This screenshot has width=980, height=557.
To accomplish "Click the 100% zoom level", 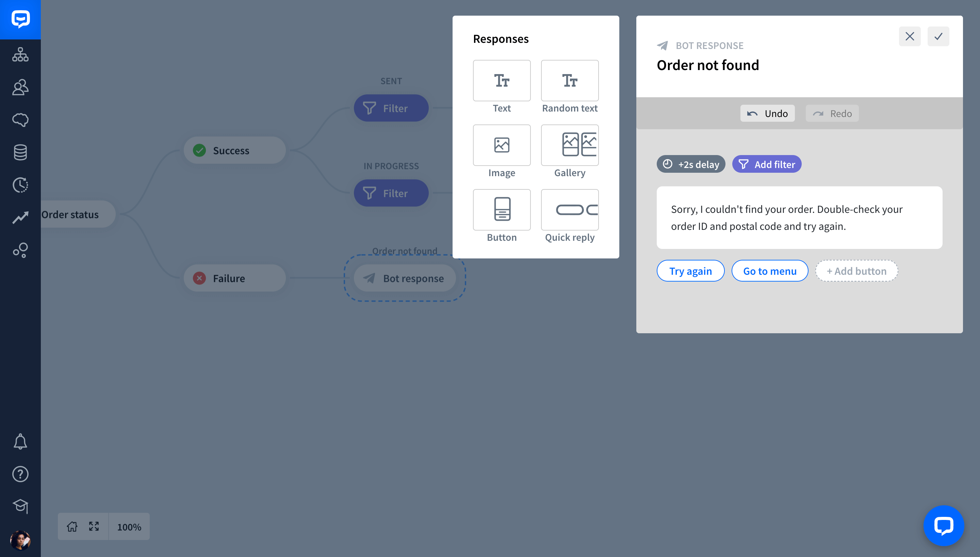I will pos(129,527).
